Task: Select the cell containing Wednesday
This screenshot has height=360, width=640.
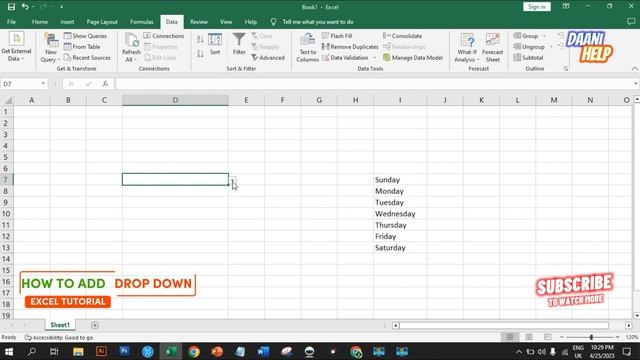Action: [x=400, y=213]
